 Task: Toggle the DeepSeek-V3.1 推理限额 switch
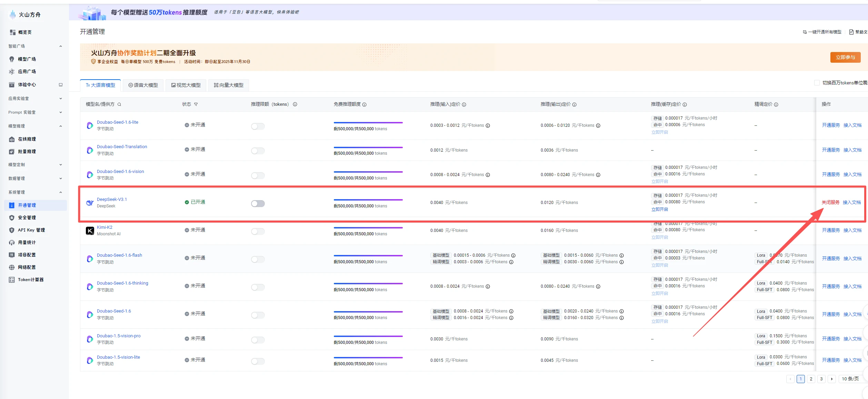tap(258, 204)
